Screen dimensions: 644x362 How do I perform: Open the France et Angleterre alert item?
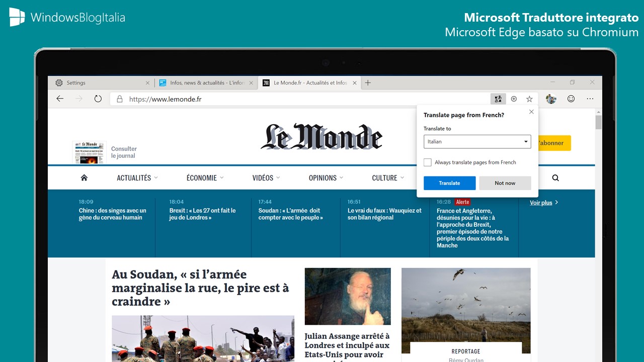473,228
